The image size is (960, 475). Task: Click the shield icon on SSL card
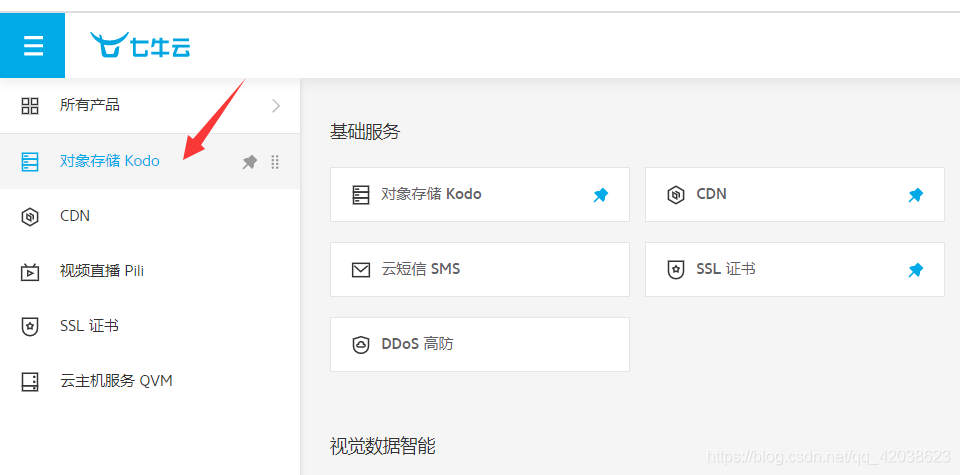click(x=675, y=270)
